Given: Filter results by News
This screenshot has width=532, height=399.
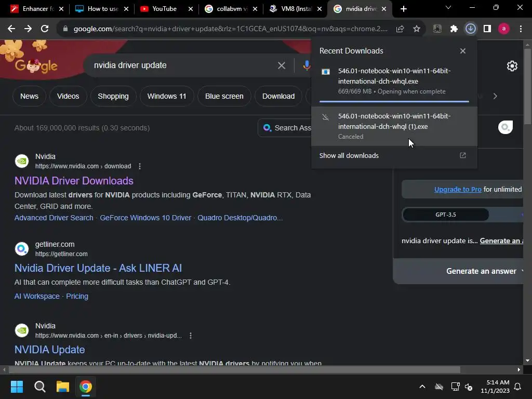Looking at the screenshot, I should pyautogui.click(x=29, y=96).
